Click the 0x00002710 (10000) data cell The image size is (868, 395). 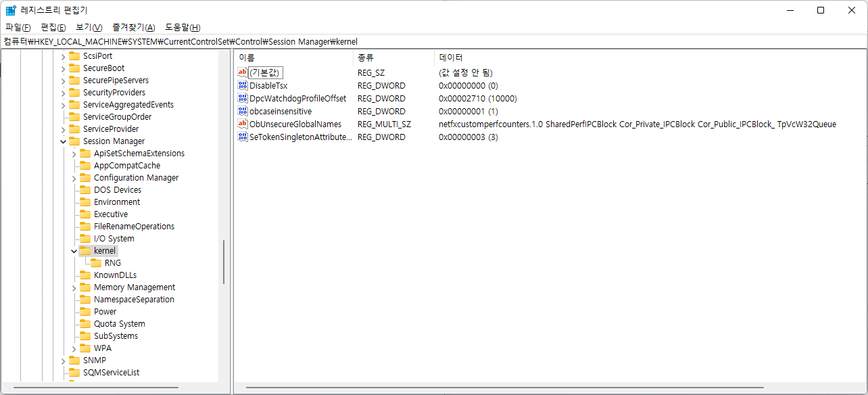coord(478,98)
